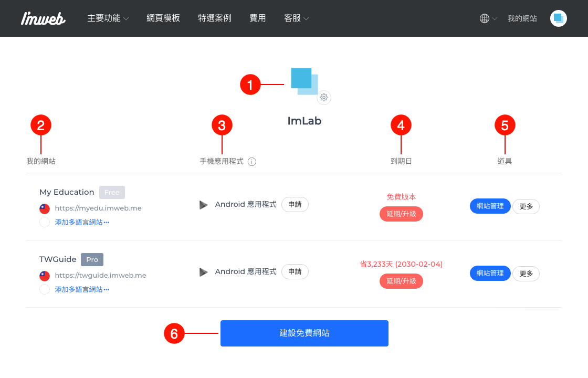
Task: Click the empty circle under My Education
Action: [45, 222]
